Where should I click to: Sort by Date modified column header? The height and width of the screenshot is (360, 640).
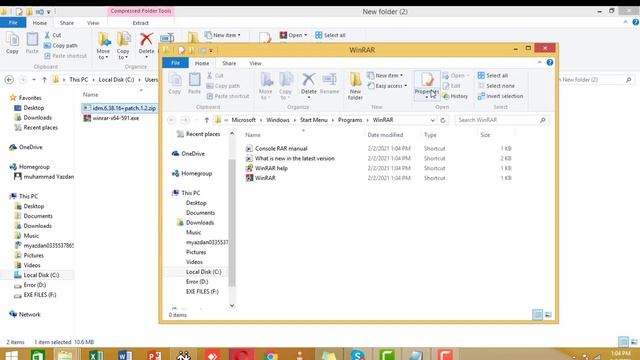click(x=385, y=135)
